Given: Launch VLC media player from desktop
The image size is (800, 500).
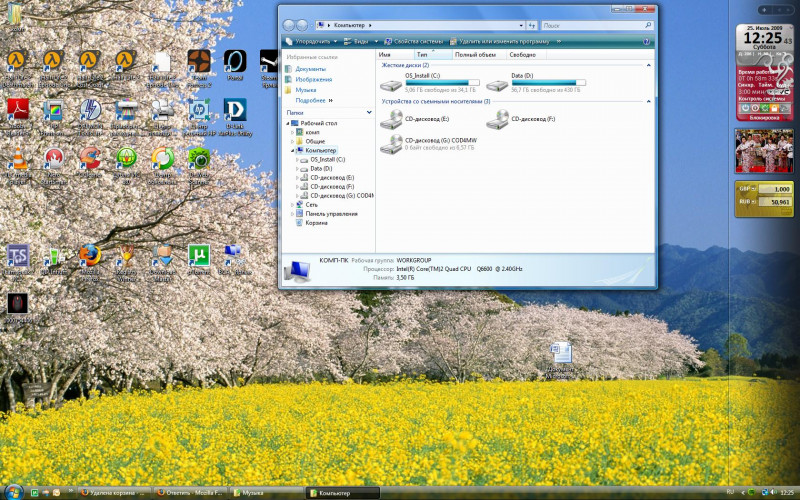Looking at the screenshot, I should click(18, 158).
